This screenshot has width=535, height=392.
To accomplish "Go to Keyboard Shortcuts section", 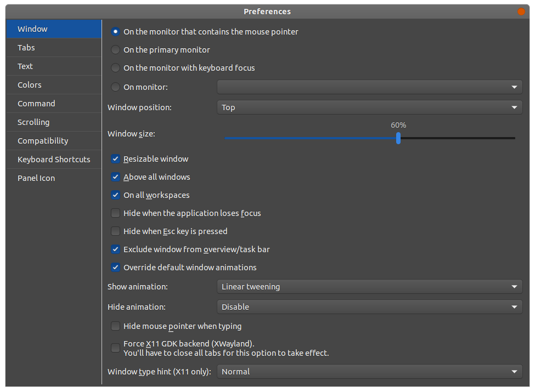I will [54, 160].
